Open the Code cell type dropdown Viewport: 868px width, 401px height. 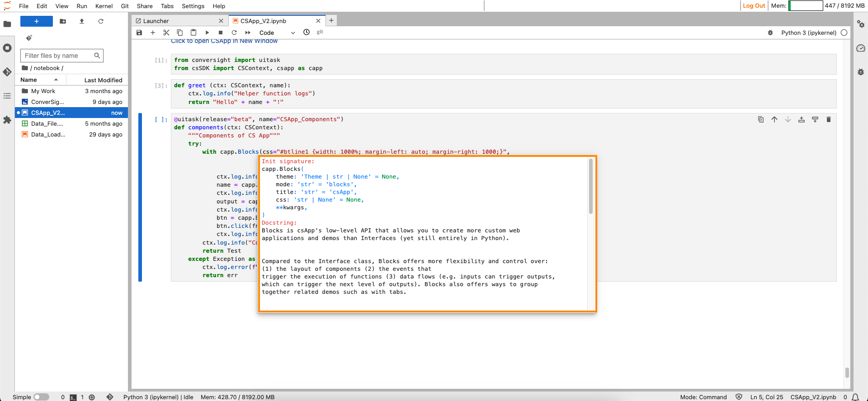click(x=277, y=33)
